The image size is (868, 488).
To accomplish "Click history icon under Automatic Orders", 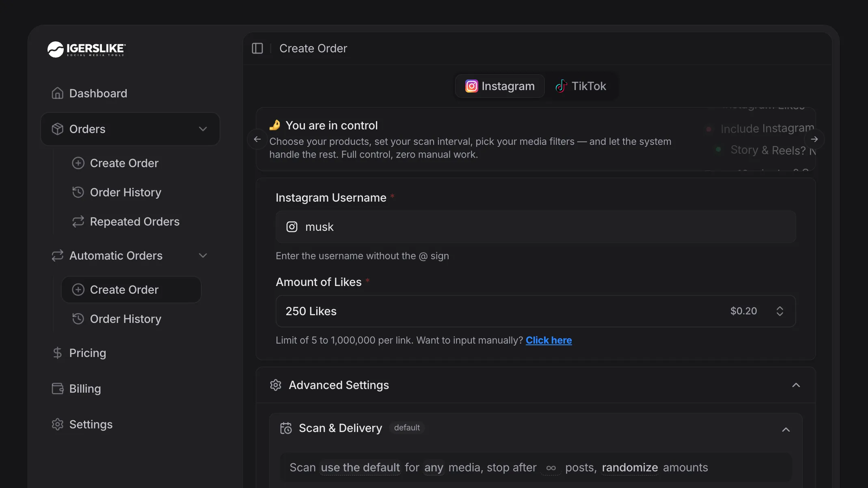I will click(x=78, y=319).
